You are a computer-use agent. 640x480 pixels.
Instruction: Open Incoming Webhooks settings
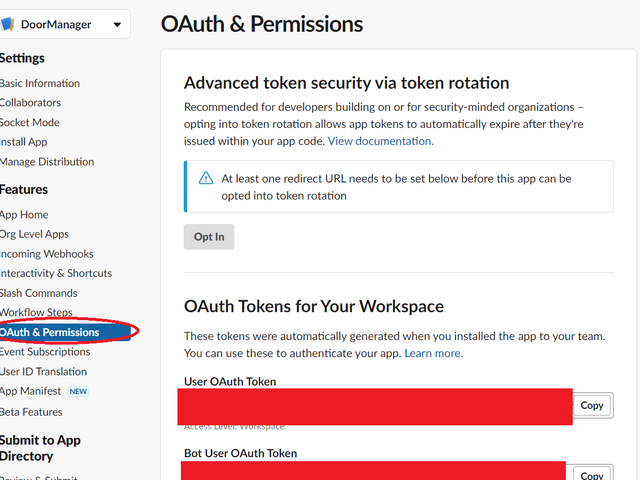coord(46,254)
